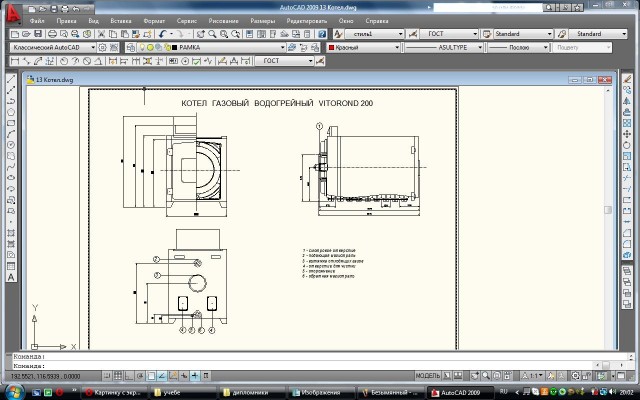640x400 pixels.
Task: Open the Редактировать menu
Action: pos(307,21)
